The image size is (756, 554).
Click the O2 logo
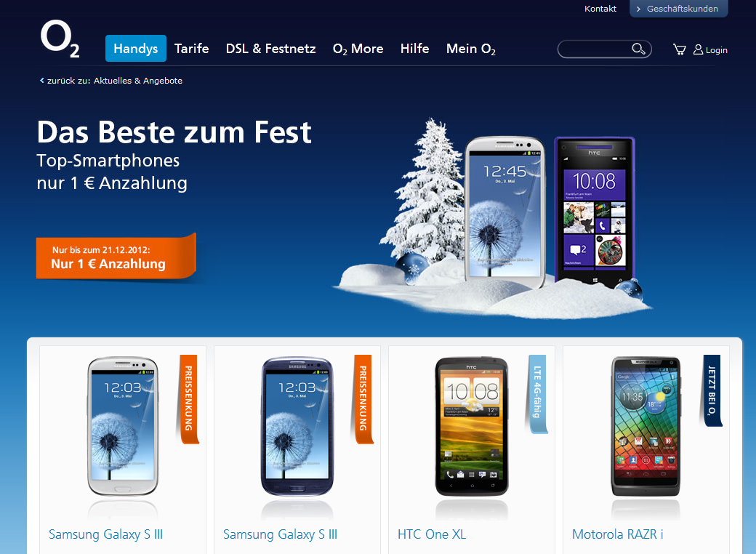point(60,39)
